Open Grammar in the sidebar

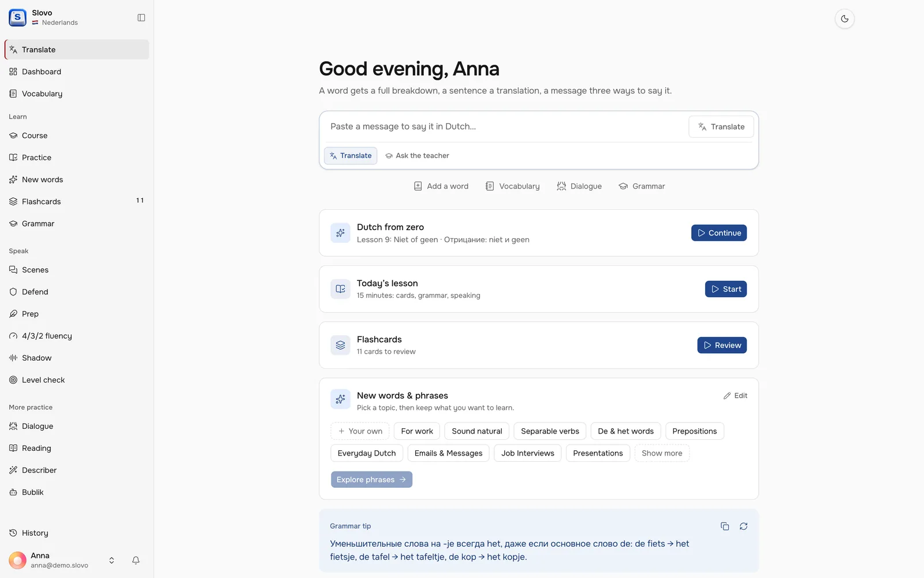[x=77, y=224]
